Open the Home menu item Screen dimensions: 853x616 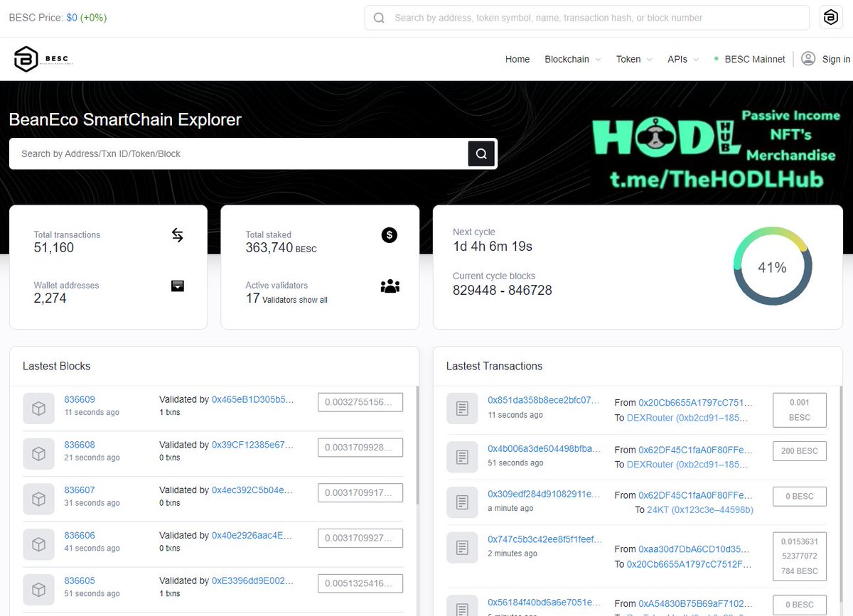click(x=517, y=59)
